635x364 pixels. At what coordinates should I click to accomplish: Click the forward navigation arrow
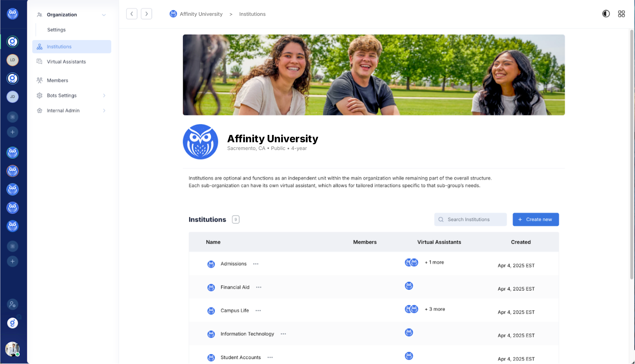(x=146, y=14)
